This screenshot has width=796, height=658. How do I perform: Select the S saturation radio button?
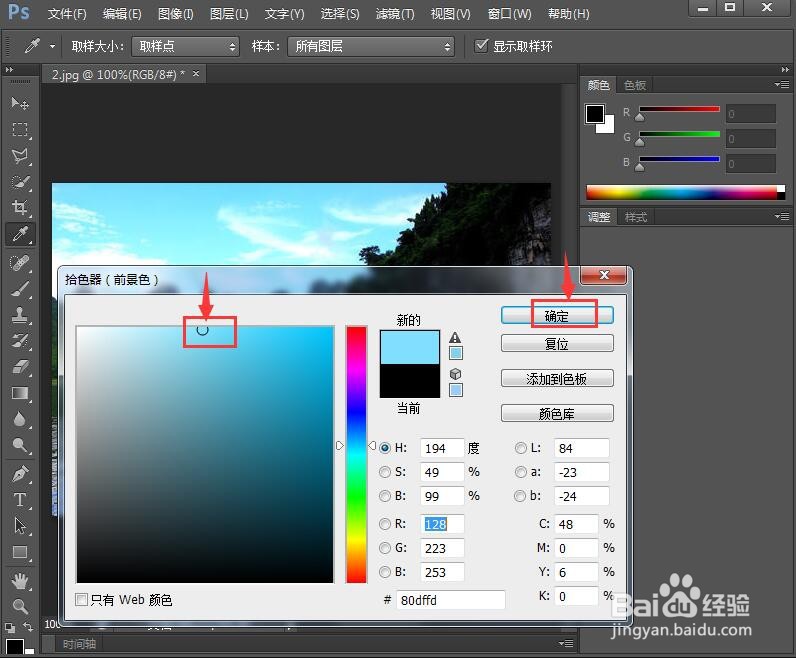point(385,472)
